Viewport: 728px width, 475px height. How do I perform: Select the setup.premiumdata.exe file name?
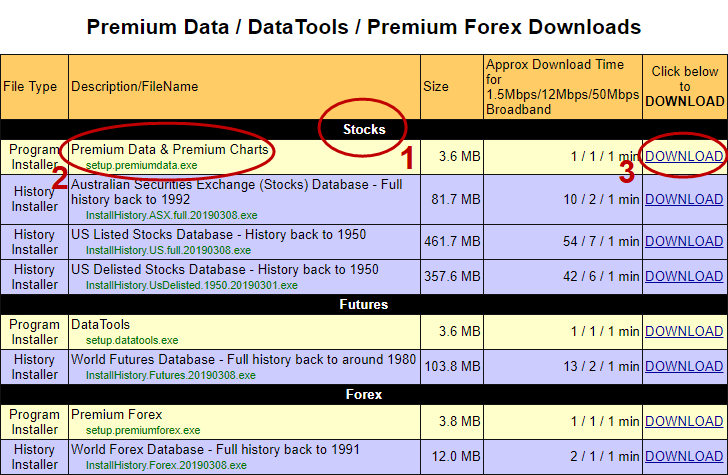[x=142, y=165]
